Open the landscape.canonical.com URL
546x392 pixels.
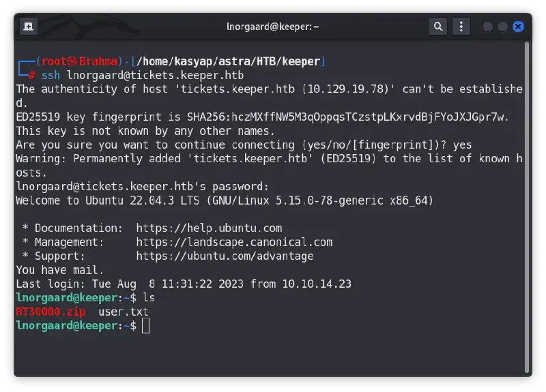[234, 242]
